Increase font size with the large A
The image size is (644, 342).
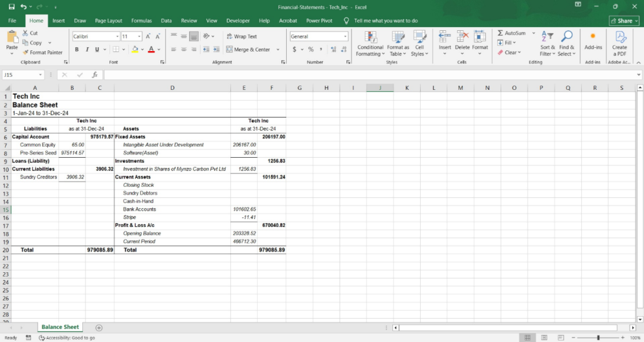point(148,36)
